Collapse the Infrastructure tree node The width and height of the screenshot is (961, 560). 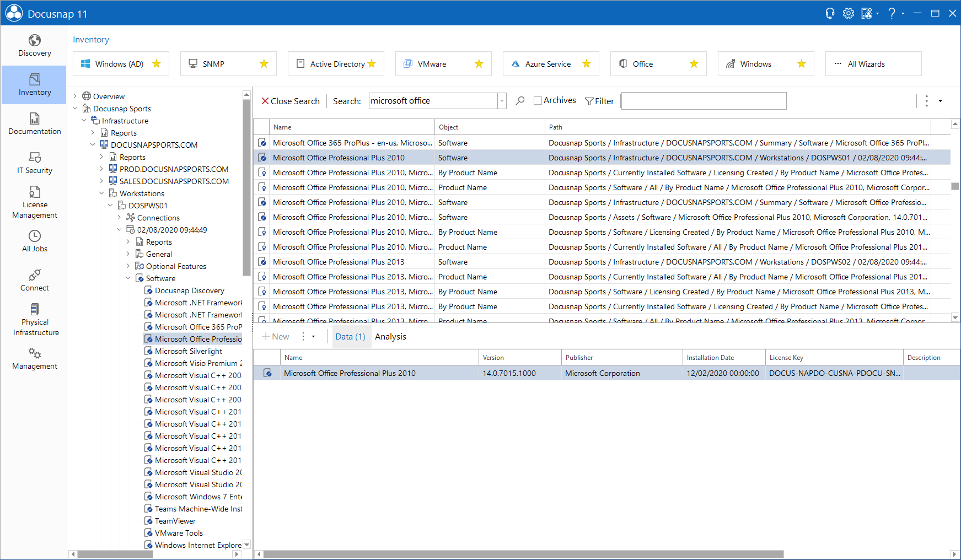[84, 121]
